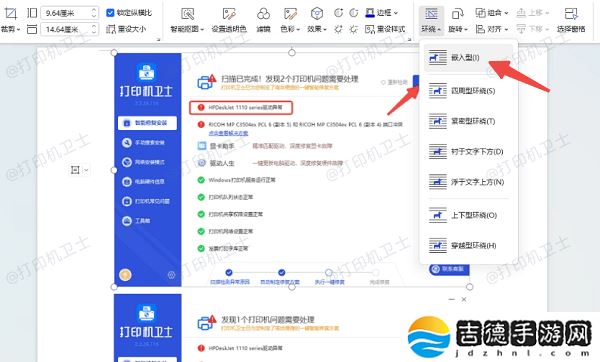
Task: Increase picture contrast
Action: pyautogui.click(x=338, y=13)
